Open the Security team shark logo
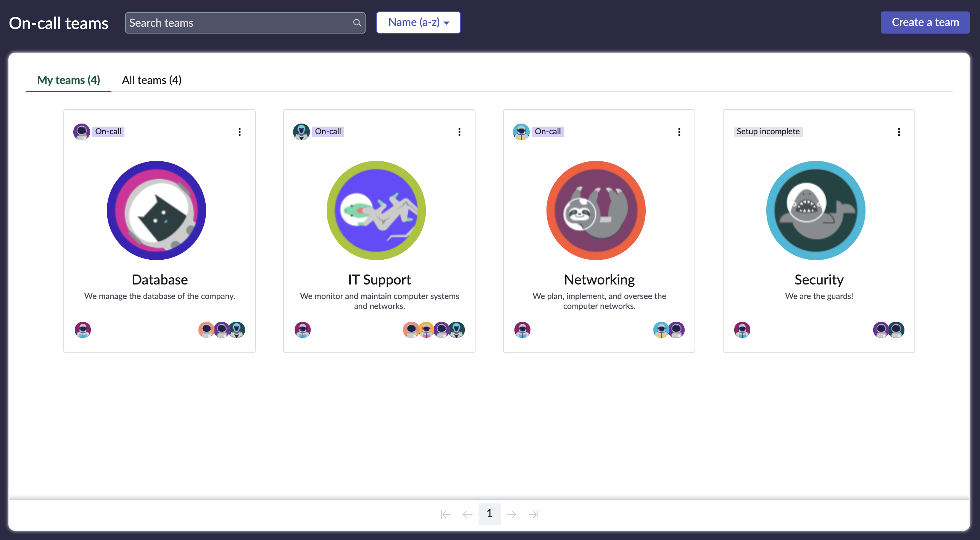Image resolution: width=980 pixels, height=540 pixels. (816, 211)
